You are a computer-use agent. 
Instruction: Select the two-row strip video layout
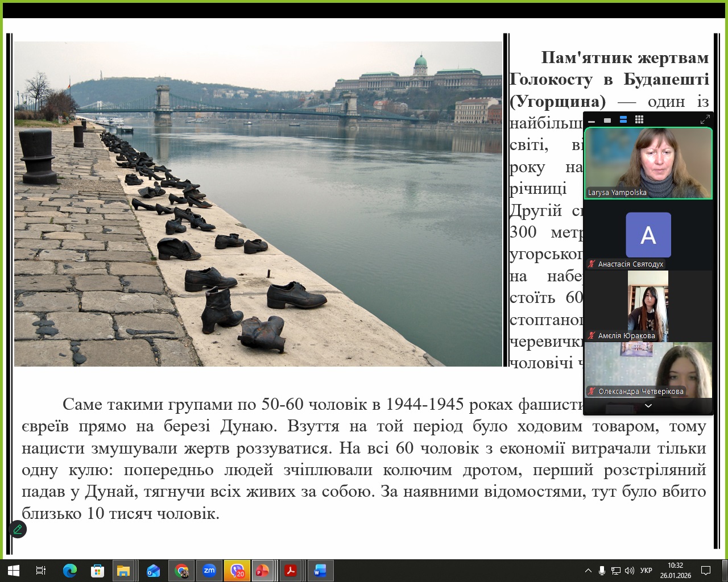tap(623, 119)
